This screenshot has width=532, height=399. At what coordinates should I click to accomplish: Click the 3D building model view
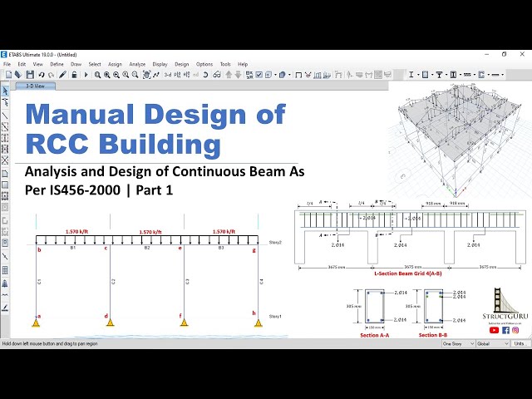pos(458,140)
